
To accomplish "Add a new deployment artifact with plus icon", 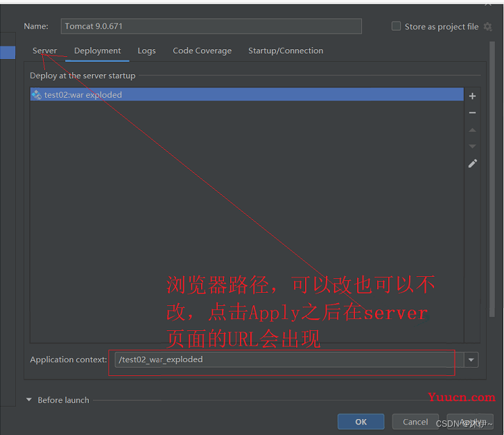I will click(472, 96).
